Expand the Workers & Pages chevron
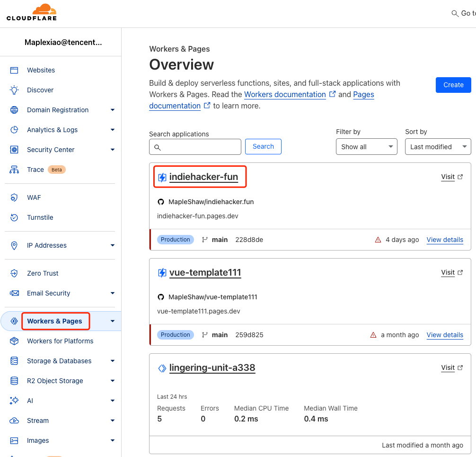 [x=113, y=321]
